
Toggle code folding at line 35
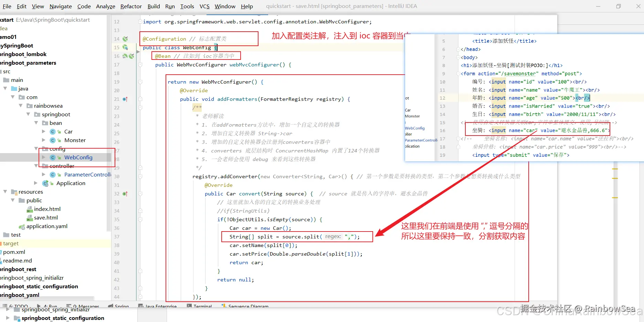click(140, 219)
